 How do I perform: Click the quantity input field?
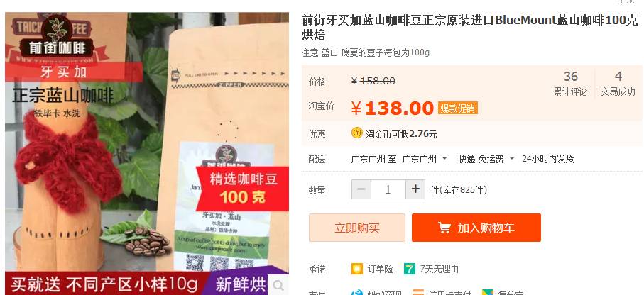pos(388,189)
